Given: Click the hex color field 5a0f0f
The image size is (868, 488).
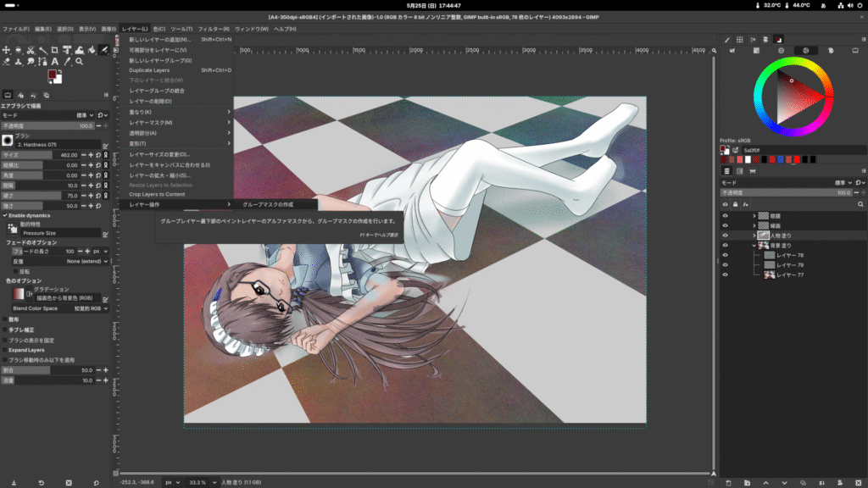Looking at the screenshot, I should pos(803,150).
